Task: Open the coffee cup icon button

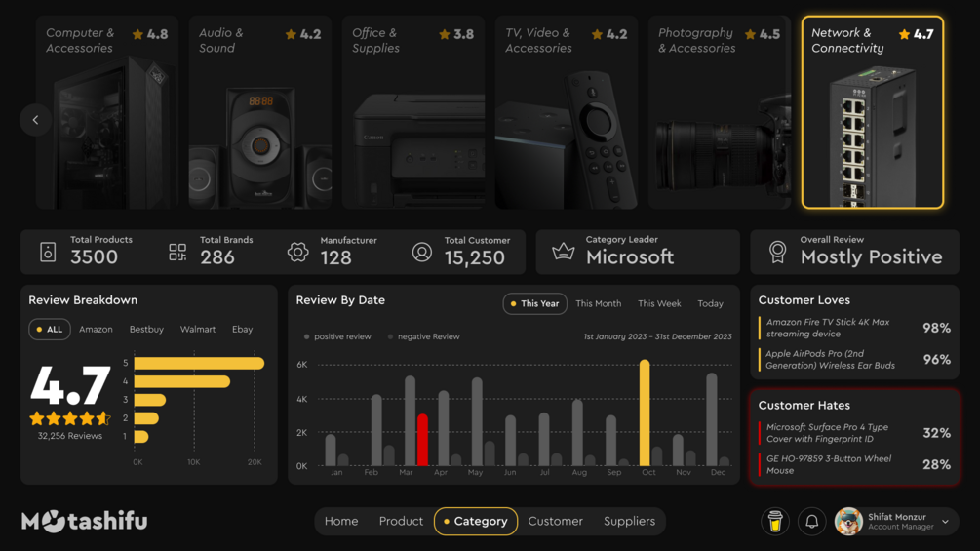Action: tap(775, 521)
